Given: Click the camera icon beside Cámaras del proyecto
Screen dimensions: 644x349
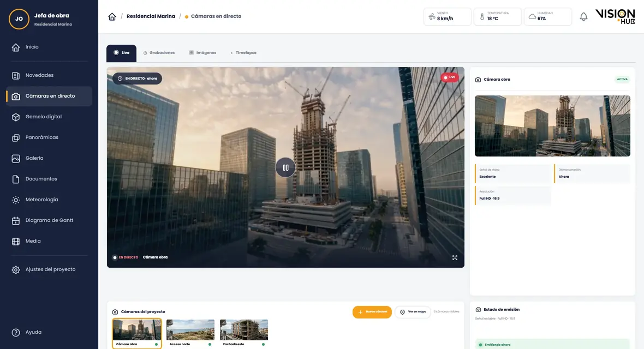Looking at the screenshot, I should point(115,312).
